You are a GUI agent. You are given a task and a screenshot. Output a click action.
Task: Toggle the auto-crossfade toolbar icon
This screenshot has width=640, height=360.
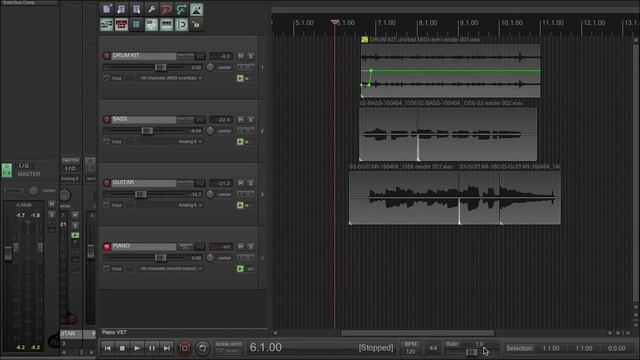pyautogui.click(x=107, y=24)
